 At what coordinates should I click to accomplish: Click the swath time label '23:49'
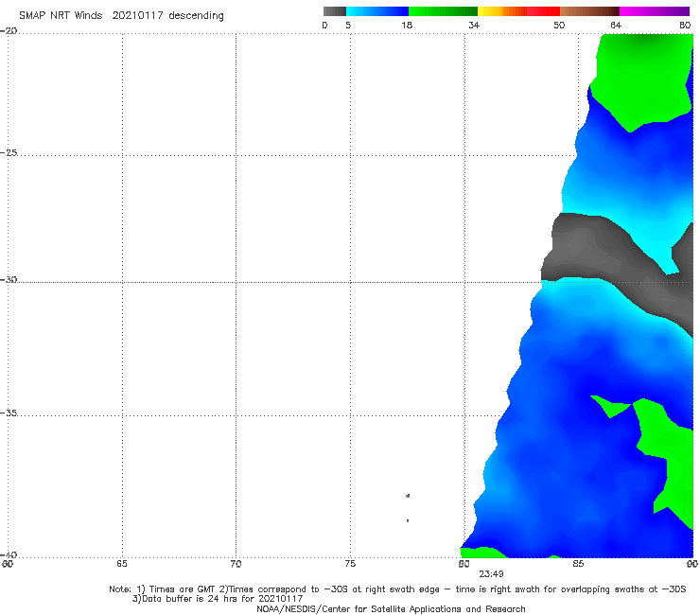tap(492, 574)
